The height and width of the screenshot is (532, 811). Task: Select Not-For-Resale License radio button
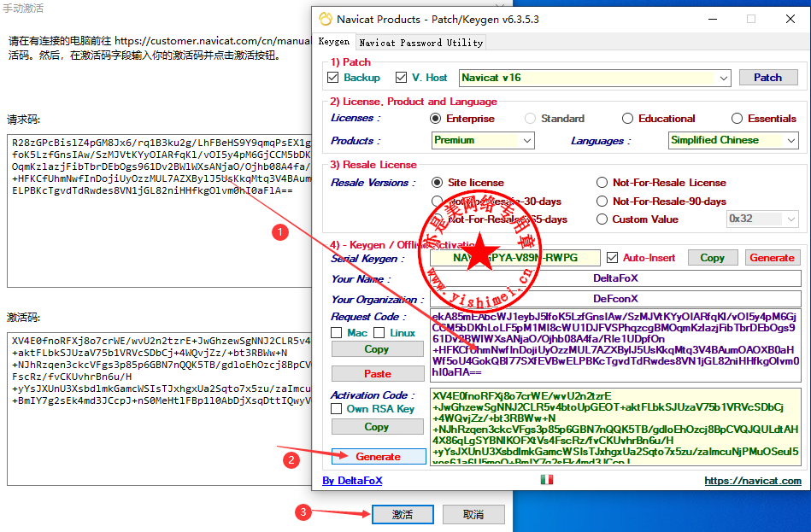coord(602,183)
